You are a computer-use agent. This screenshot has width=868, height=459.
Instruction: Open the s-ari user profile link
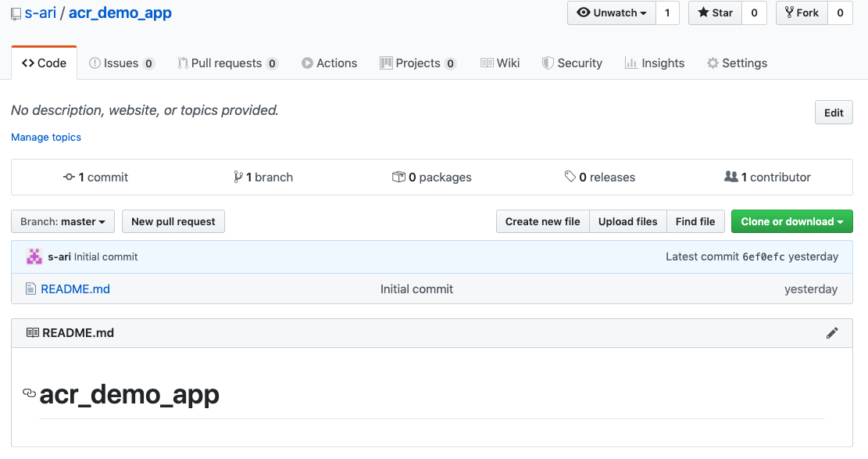pyautogui.click(x=41, y=13)
